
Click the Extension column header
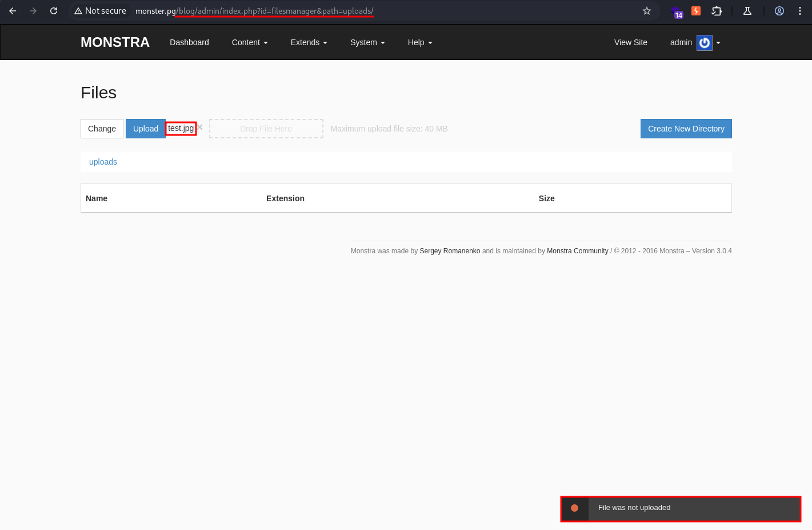point(285,198)
